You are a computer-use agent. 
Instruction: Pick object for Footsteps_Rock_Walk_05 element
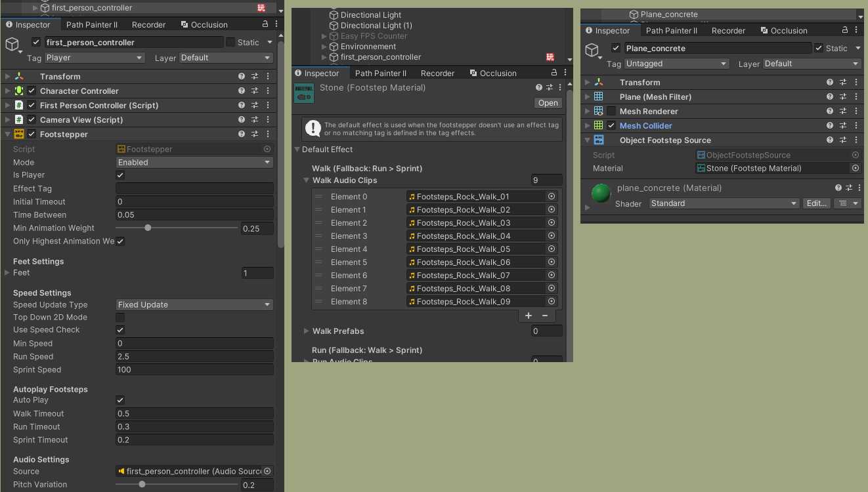pos(552,249)
